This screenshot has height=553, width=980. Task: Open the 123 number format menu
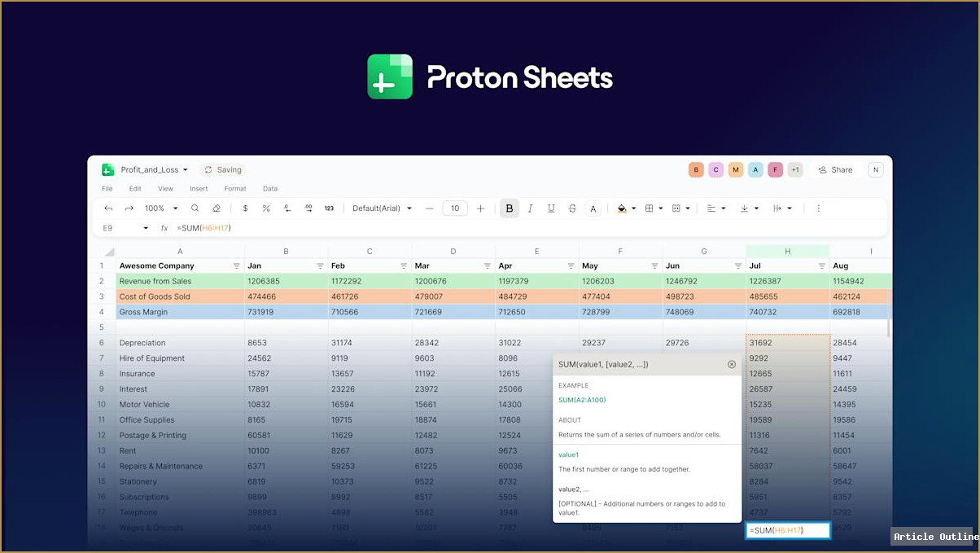[329, 208]
